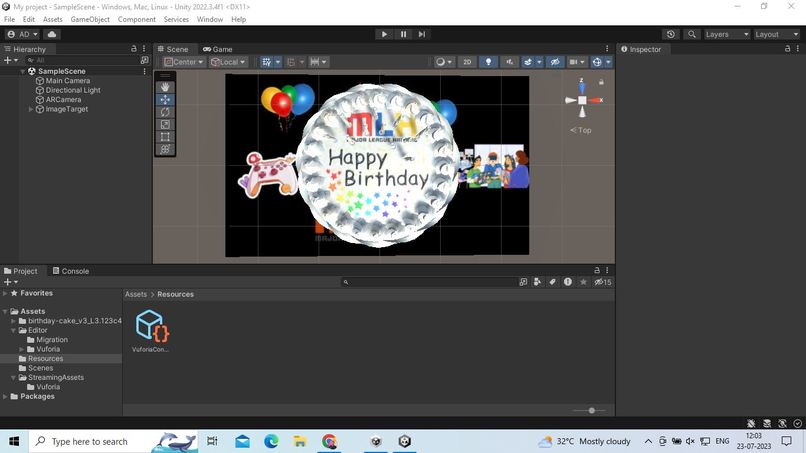Expand the ImageTarget object in Hierarchy
This screenshot has height=453, width=806.
click(x=31, y=109)
